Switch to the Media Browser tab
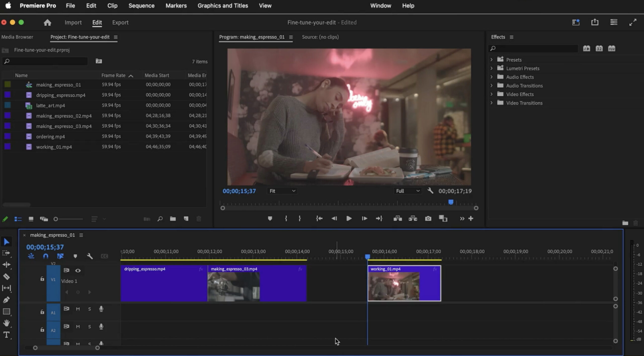The height and width of the screenshot is (356, 644). click(17, 37)
